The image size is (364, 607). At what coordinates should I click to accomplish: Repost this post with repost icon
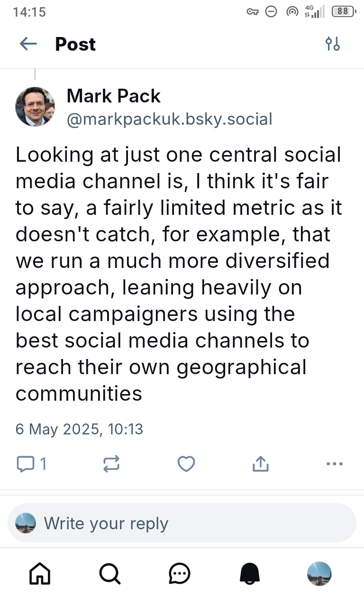click(x=111, y=464)
